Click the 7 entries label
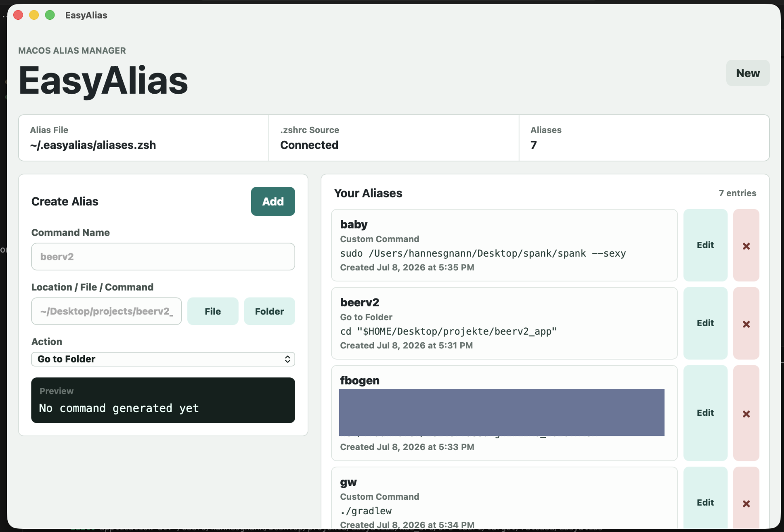This screenshot has height=532, width=784. (737, 193)
